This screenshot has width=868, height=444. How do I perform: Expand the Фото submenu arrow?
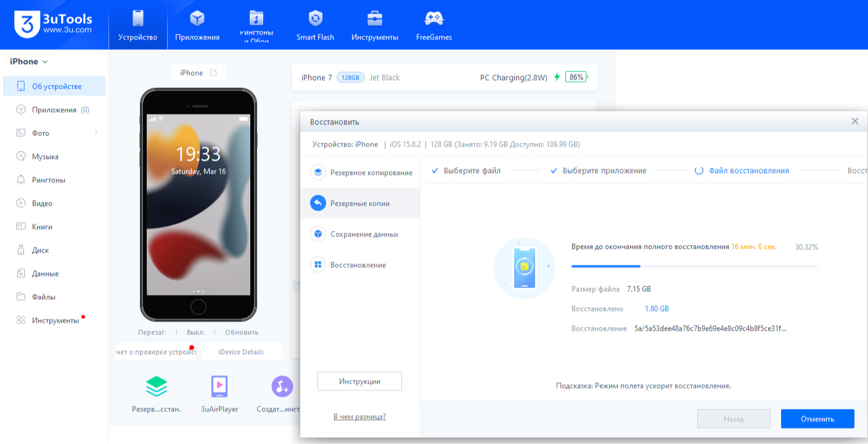(x=96, y=133)
